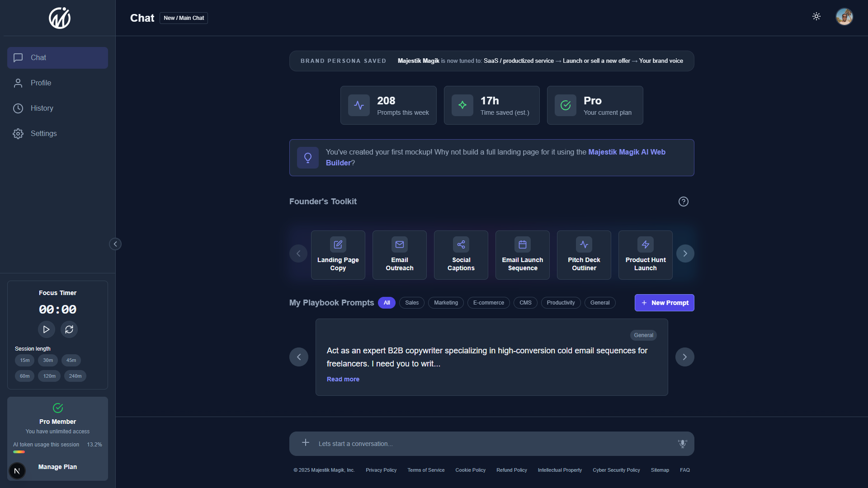This screenshot has height=488, width=868.
Task: Open the Product Hunt Launch tool
Action: point(645,255)
